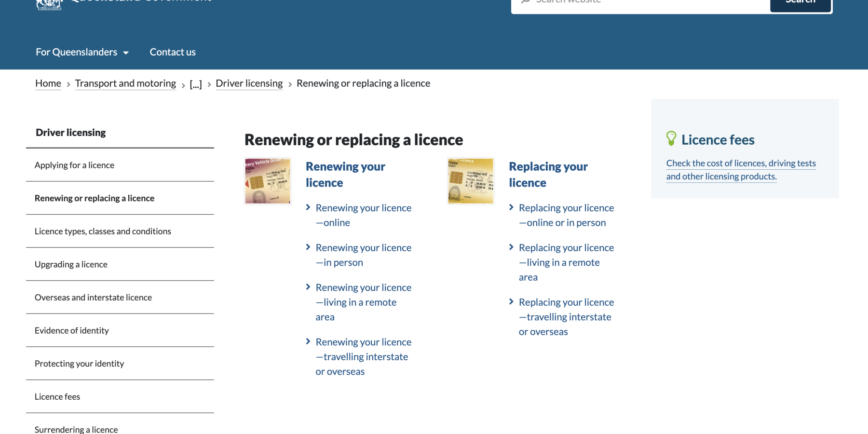Open the Replacing your licence card image
This screenshot has height=434, width=868.
coord(471,181)
